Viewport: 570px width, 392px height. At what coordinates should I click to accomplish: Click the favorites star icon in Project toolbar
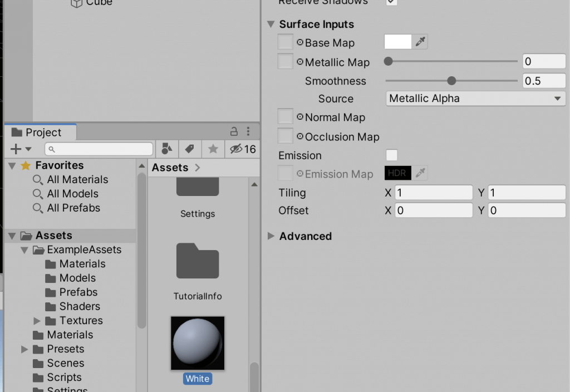click(213, 149)
